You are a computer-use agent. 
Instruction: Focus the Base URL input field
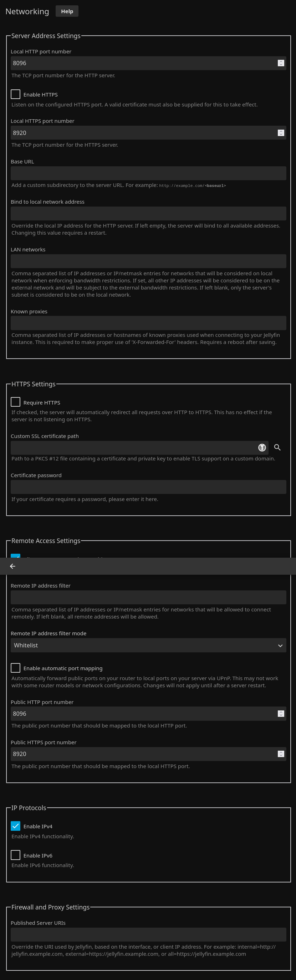[148, 173]
